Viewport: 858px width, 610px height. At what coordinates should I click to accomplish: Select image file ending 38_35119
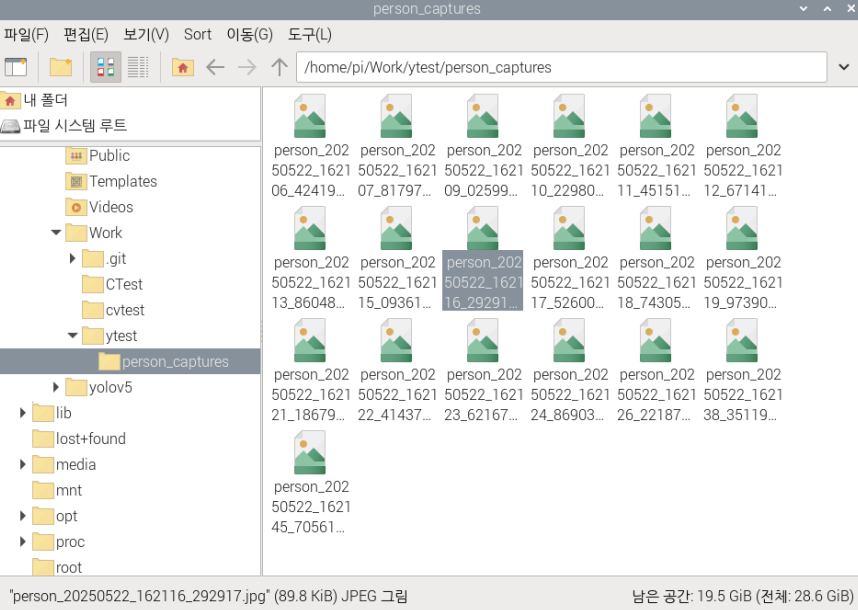point(743,370)
